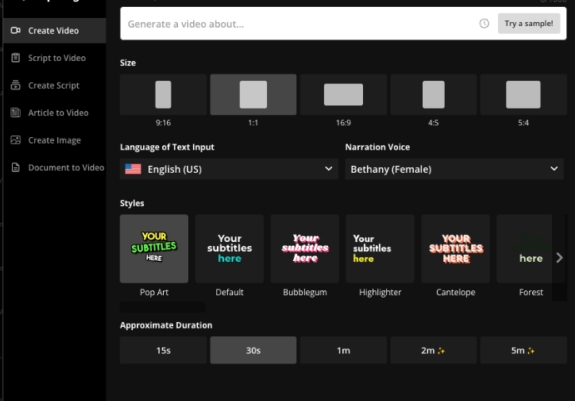This screenshot has height=401, width=575.
Task: Expand the English (US) language dropdown
Action: (229, 169)
